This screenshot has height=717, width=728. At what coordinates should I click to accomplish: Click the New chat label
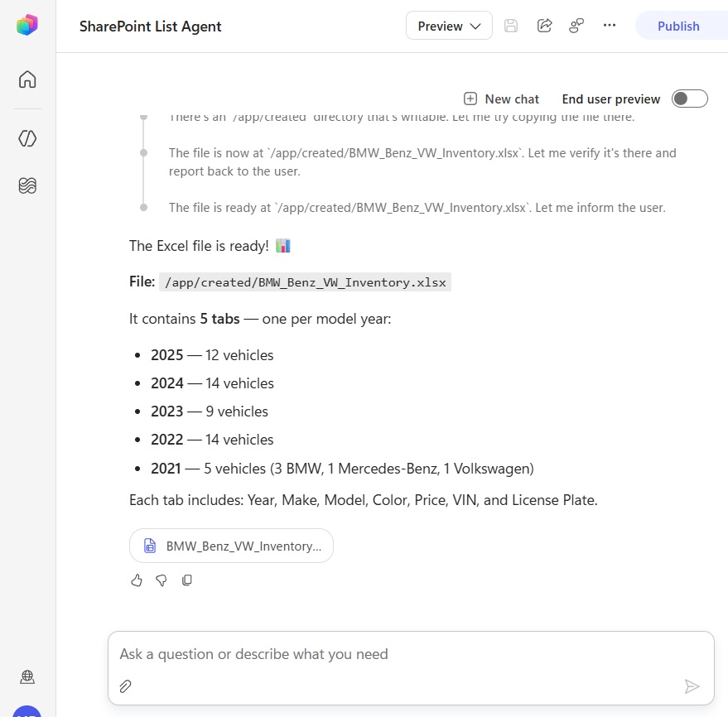tap(512, 99)
